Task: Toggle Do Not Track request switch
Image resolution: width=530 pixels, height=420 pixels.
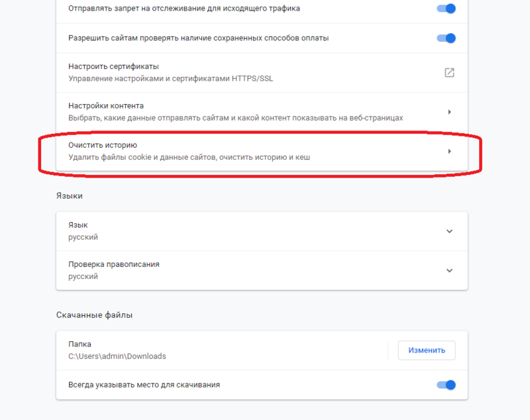Action: (x=446, y=9)
